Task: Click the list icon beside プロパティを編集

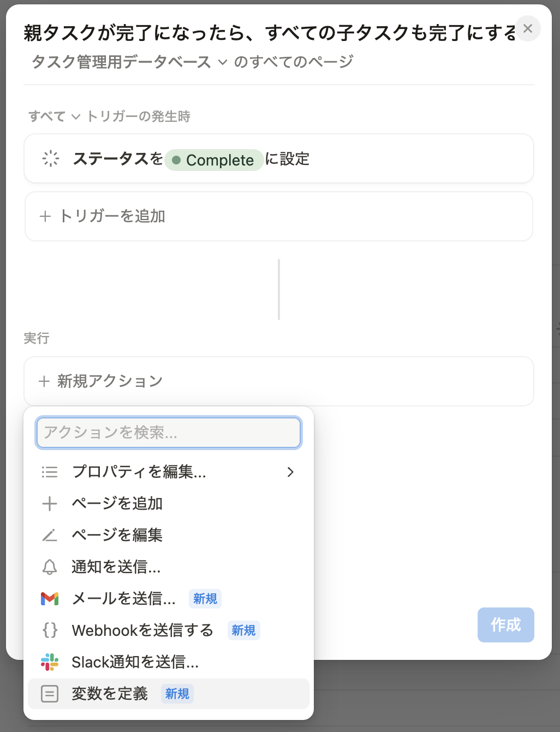Action: coord(50,472)
